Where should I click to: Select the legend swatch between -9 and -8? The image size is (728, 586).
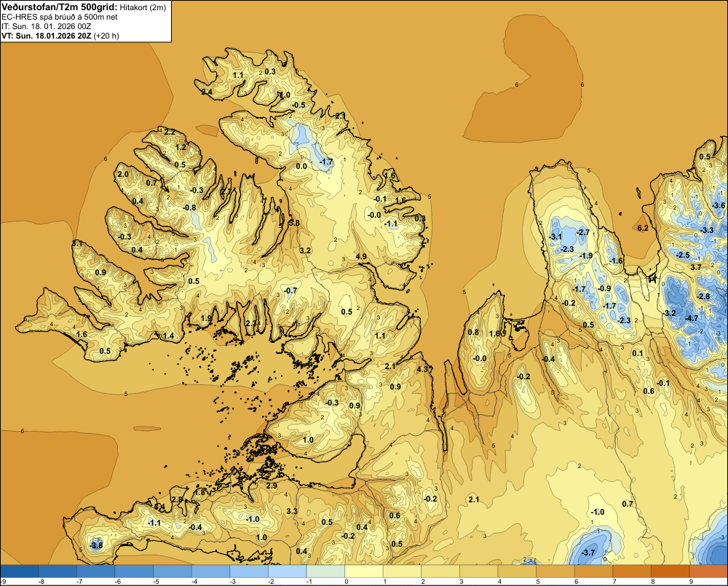coord(20,571)
